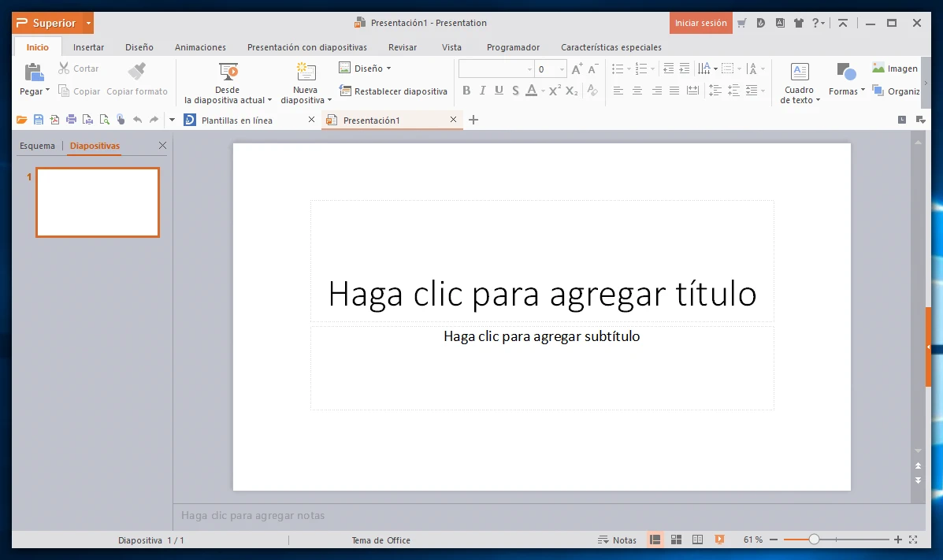Viewport: 943px width, 560px height.
Task: Click the print icon in quick access toolbar
Action: [x=71, y=120]
